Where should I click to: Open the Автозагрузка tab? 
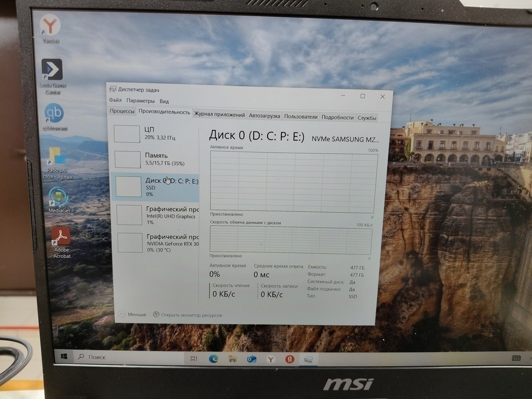pos(264,114)
